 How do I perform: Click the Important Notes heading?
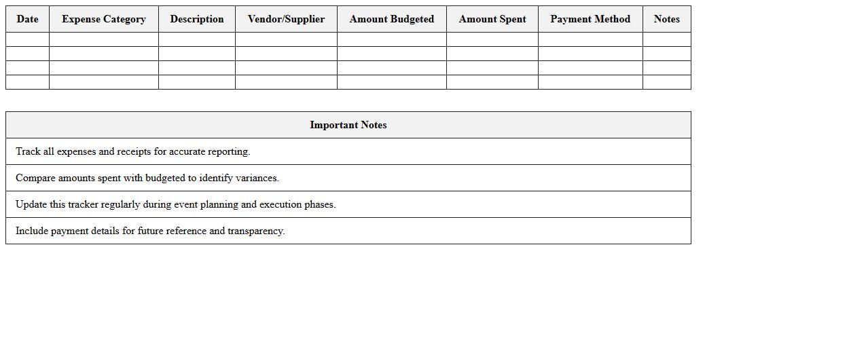[x=348, y=125]
